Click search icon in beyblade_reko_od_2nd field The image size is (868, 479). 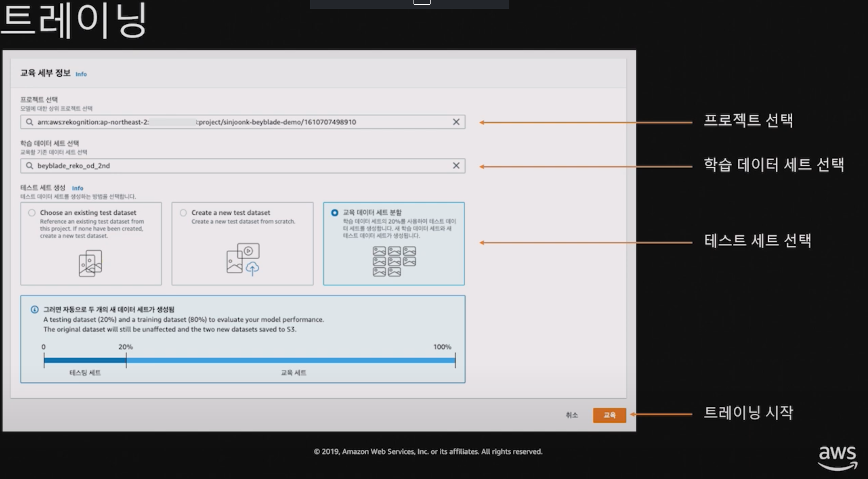[x=29, y=166]
